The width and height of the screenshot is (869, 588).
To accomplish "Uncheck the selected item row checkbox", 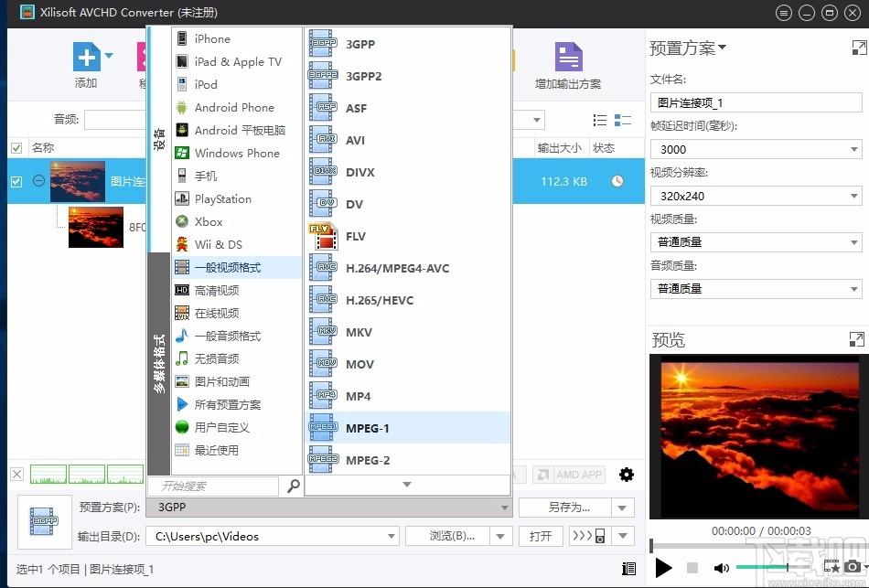I will (x=16, y=181).
